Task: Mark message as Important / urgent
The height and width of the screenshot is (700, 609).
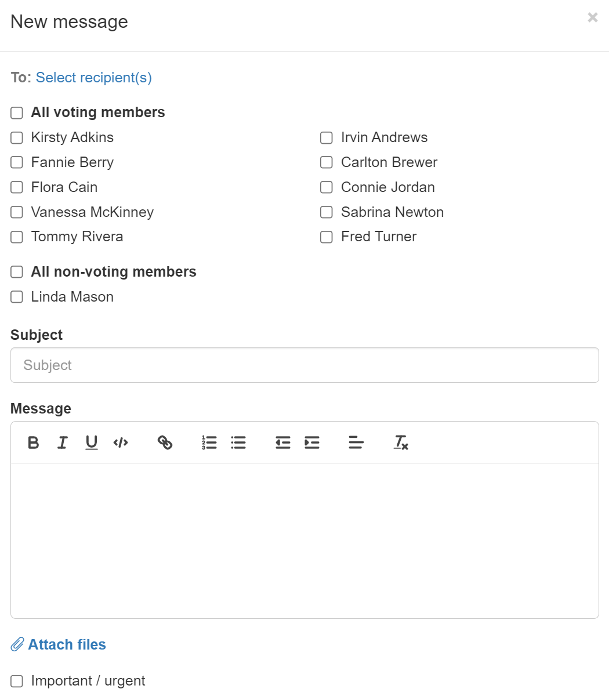Action: click(x=17, y=681)
